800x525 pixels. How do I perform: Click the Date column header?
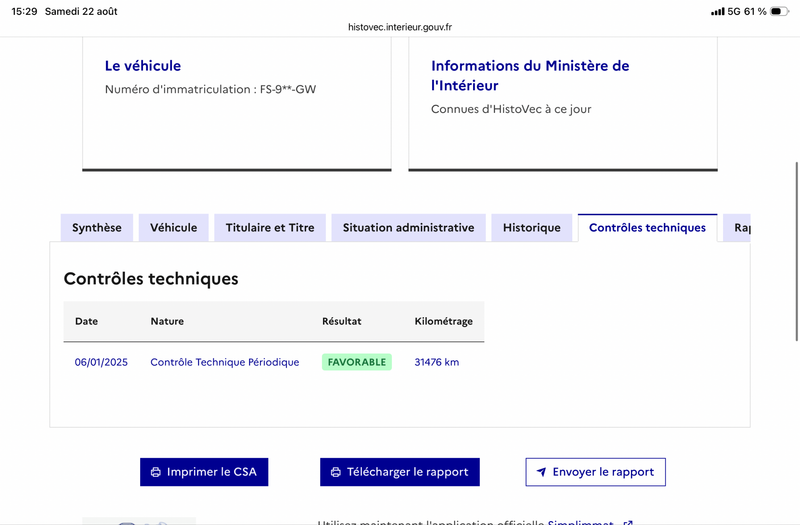[x=86, y=321]
